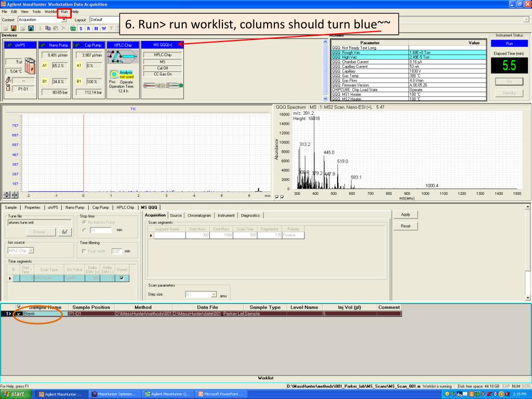
Task: Open the Ion source HPLC-Chip dropdown
Action: point(31,251)
